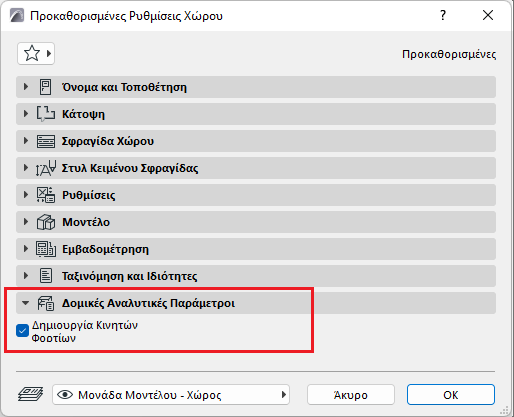Expand the Όνομα και Τοποθέτηση panel
The width and height of the screenshot is (514, 417).
[x=26, y=87]
